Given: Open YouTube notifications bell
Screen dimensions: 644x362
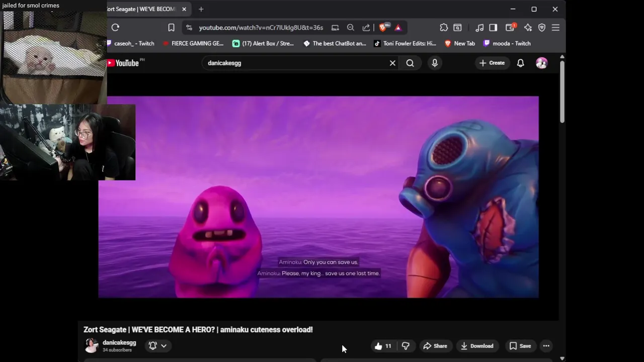Looking at the screenshot, I should 521,63.
